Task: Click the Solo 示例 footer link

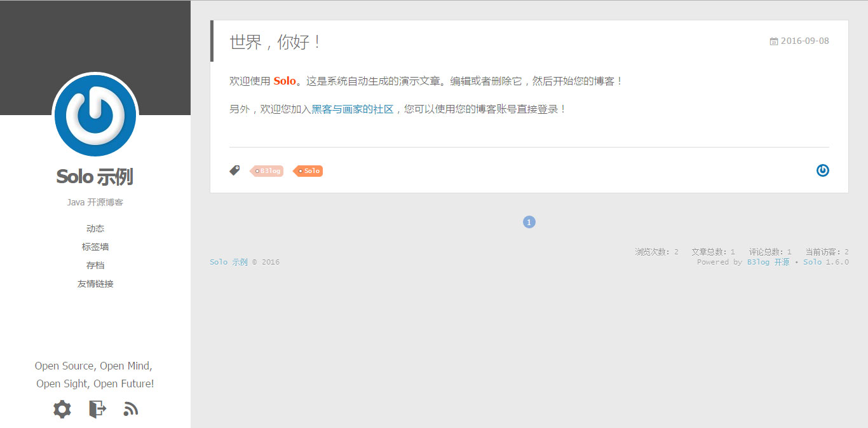Action: pos(229,262)
